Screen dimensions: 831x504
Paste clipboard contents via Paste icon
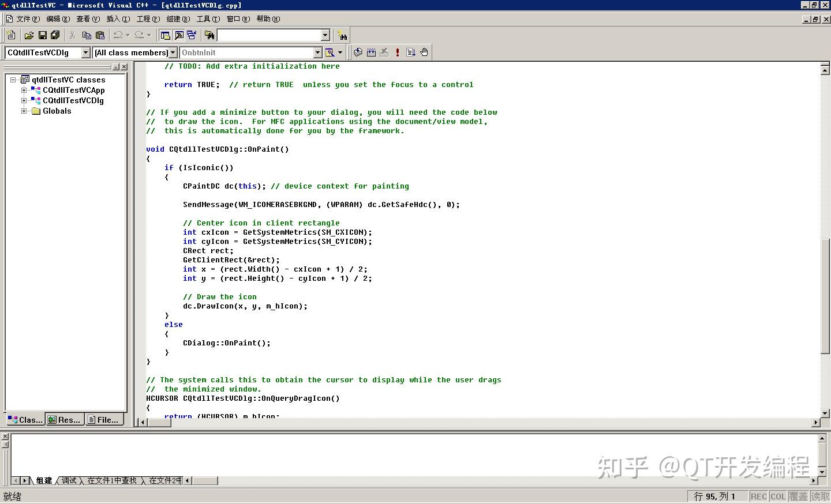[x=99, y=35]
